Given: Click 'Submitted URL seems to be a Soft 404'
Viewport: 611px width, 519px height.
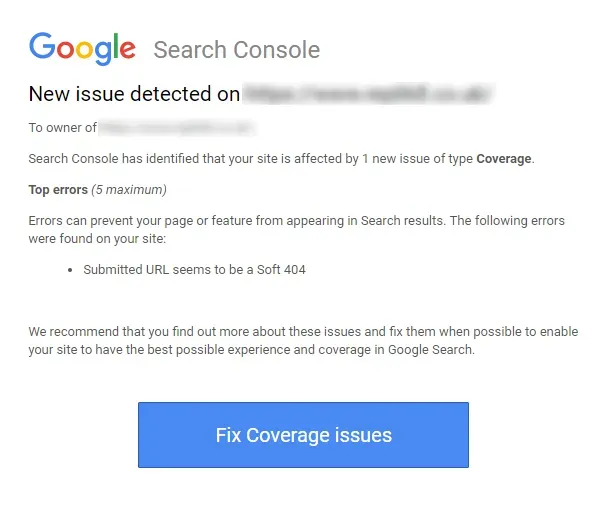Looking at the screenshot, I should [x=194, y=270].
